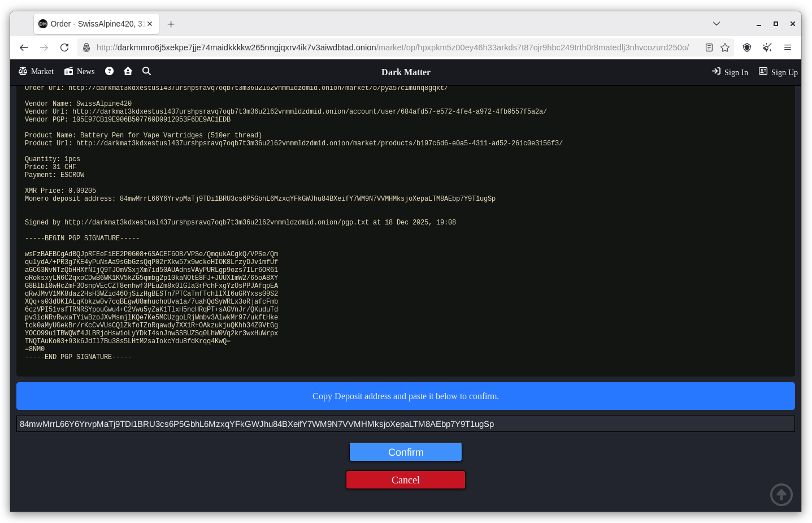812x523 pixels.
Task: Go to the home icon in navbar
Action: 128,71
